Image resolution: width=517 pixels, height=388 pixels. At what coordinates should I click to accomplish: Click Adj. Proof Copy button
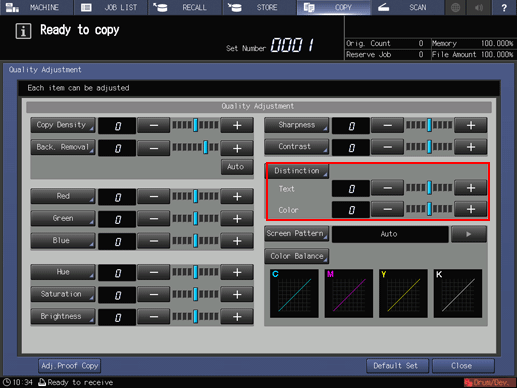tap(69, 366)
